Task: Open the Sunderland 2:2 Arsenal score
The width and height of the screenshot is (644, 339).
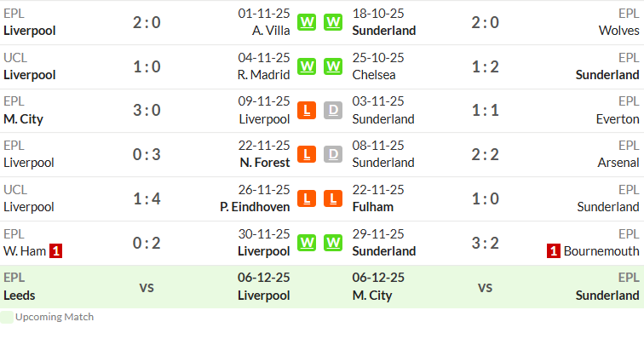Action: tap(485, 154)
